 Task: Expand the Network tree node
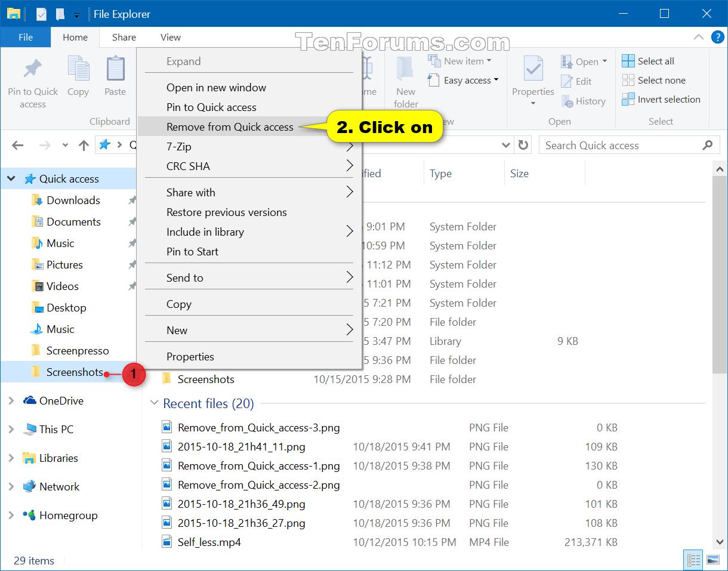coord(11,486)
